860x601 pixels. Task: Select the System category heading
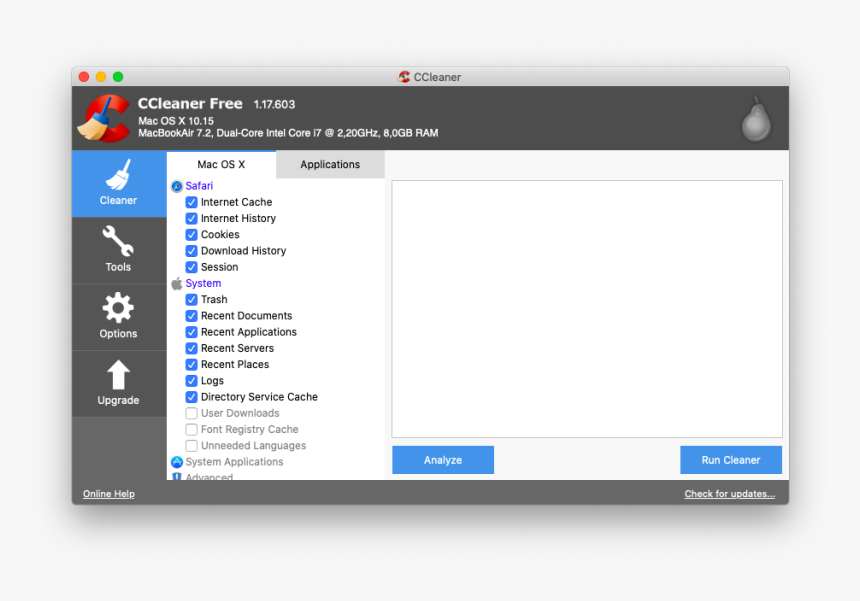[x=203, y=284]
